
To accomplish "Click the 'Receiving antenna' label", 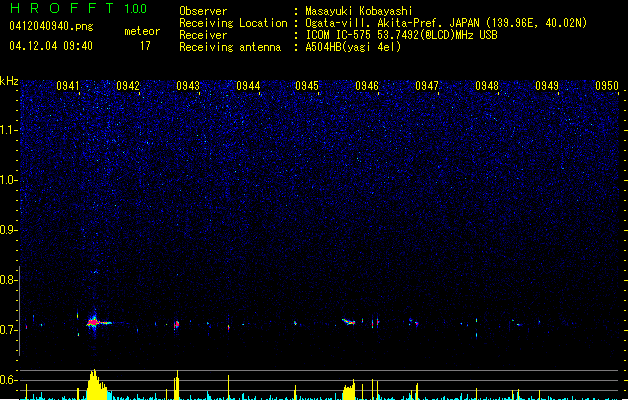I will (230, 47).
